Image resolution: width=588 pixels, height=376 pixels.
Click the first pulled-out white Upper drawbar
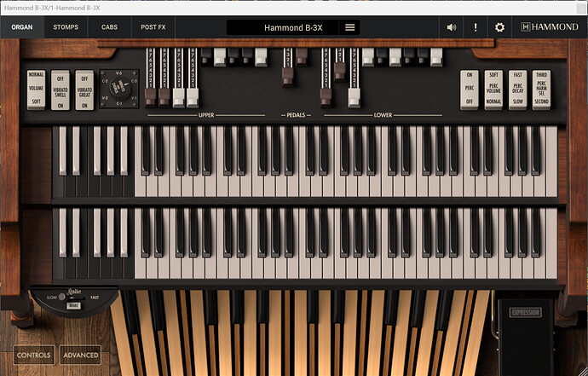(x=178, y=97)
